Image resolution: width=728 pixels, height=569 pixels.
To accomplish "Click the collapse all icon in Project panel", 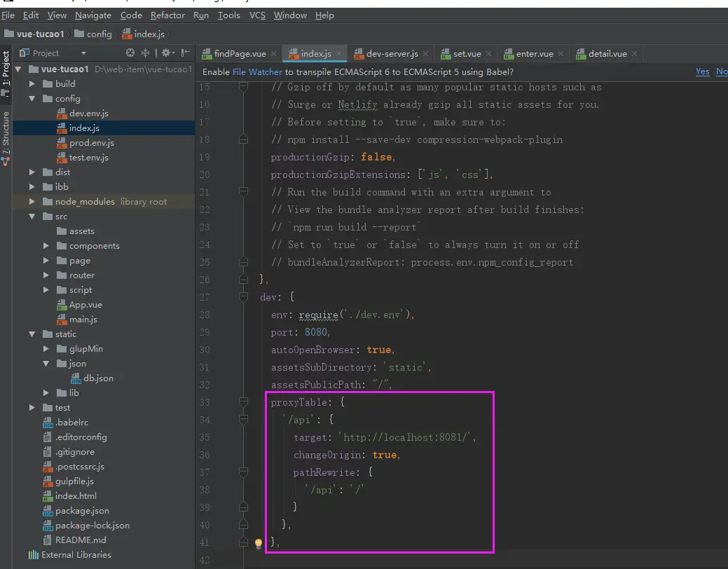I will (x=146, y=53).
